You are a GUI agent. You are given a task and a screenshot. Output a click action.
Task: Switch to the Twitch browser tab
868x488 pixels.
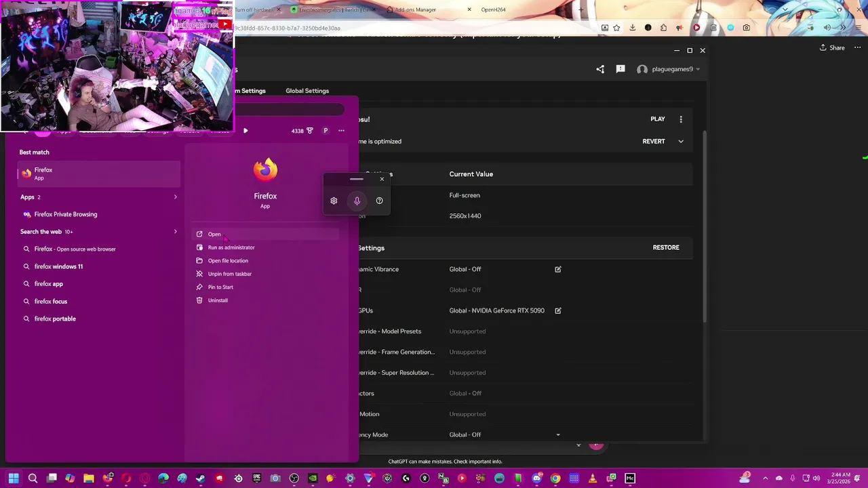click(332, 9)
